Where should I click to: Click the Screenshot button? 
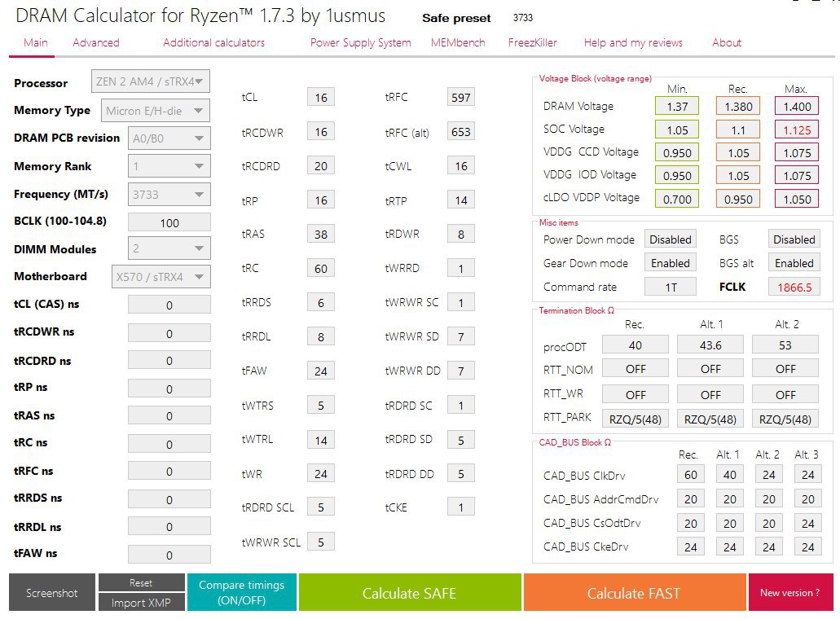(52, 592)
